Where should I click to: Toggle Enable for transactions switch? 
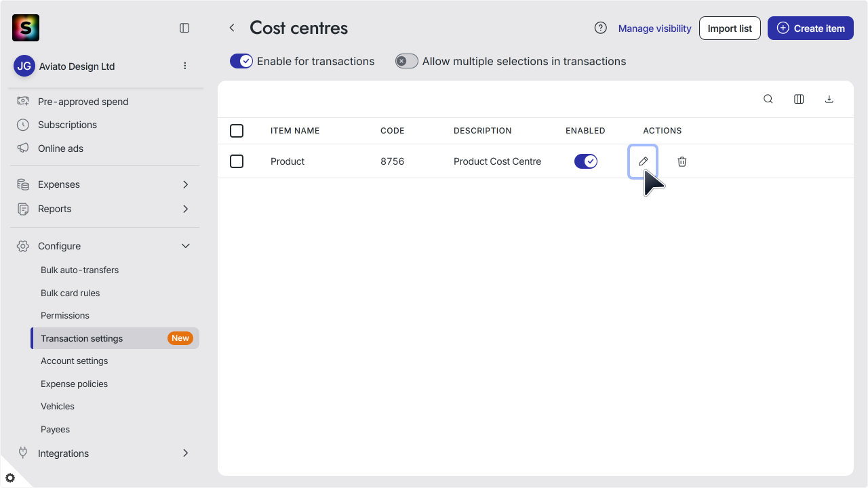tap(241, 61)
